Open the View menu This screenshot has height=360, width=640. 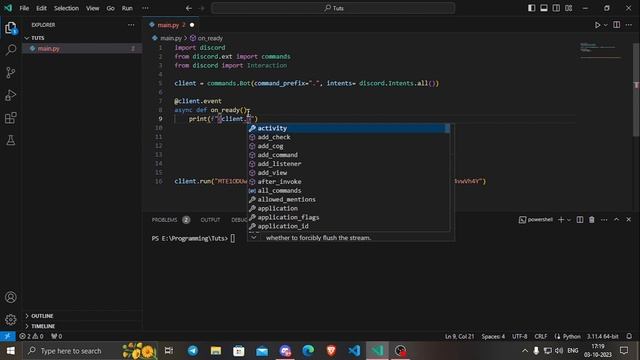tap(92, 8)
